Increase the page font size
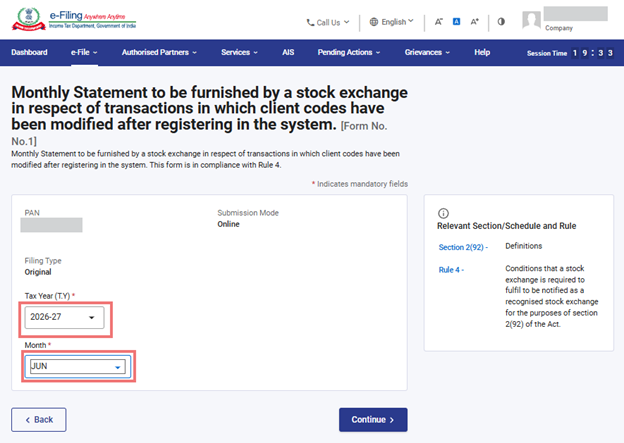This screenshot has height=443, width=624. tap(475, 21)
